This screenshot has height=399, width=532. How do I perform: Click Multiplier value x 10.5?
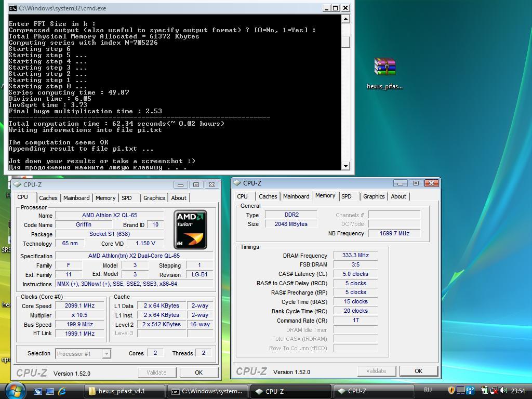[x=79, y=315]
